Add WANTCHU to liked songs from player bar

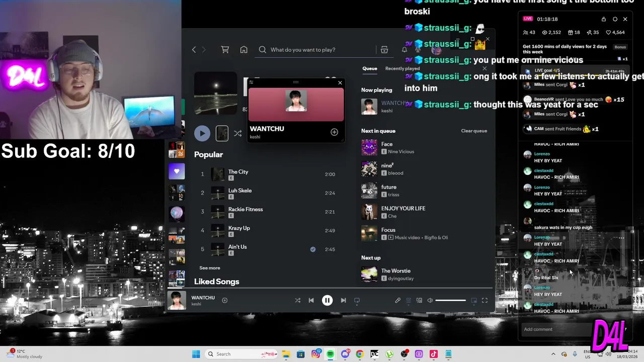224,300
